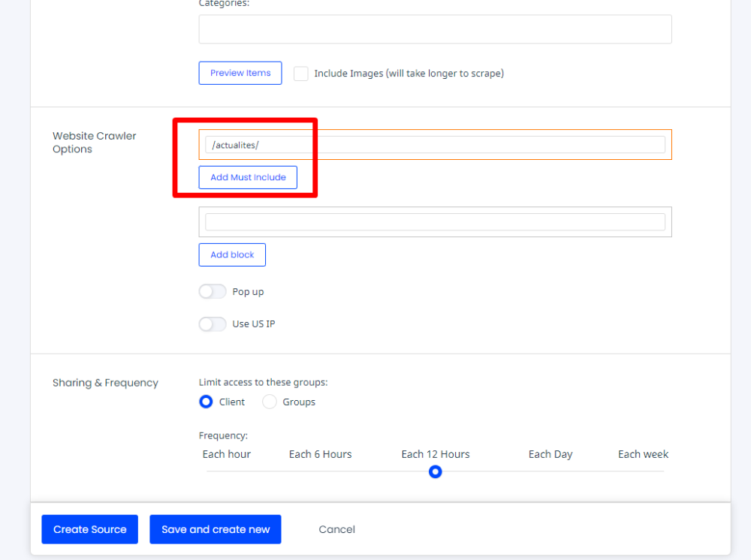Click the Create Source button
This screenshot has width=751, height=560.
[x=89, y=529]
